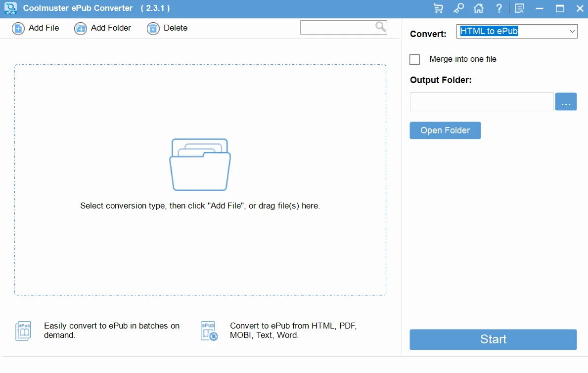588x373 pixels.
Task: Click the Delete label
Action: pyautogui.click(x=176, y=28)
